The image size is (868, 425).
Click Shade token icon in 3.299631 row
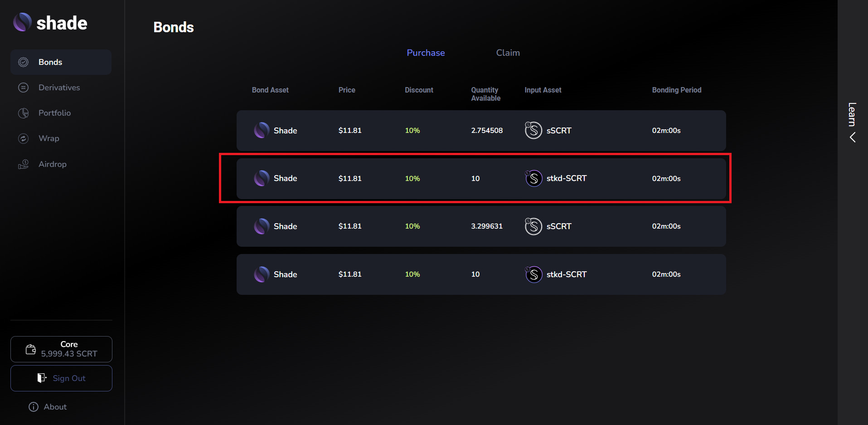pos(262,226)
